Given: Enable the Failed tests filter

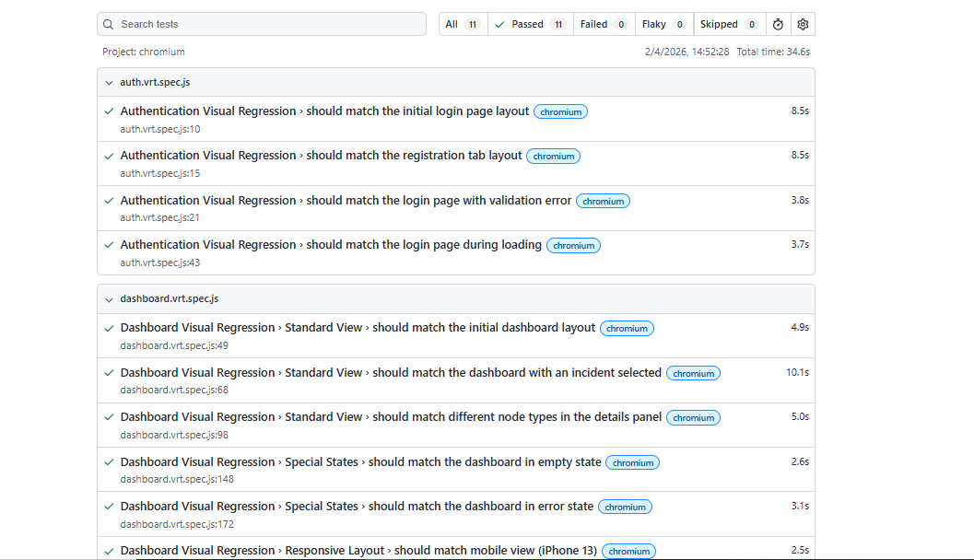Looking at the screenshot, I should (604, 23).
